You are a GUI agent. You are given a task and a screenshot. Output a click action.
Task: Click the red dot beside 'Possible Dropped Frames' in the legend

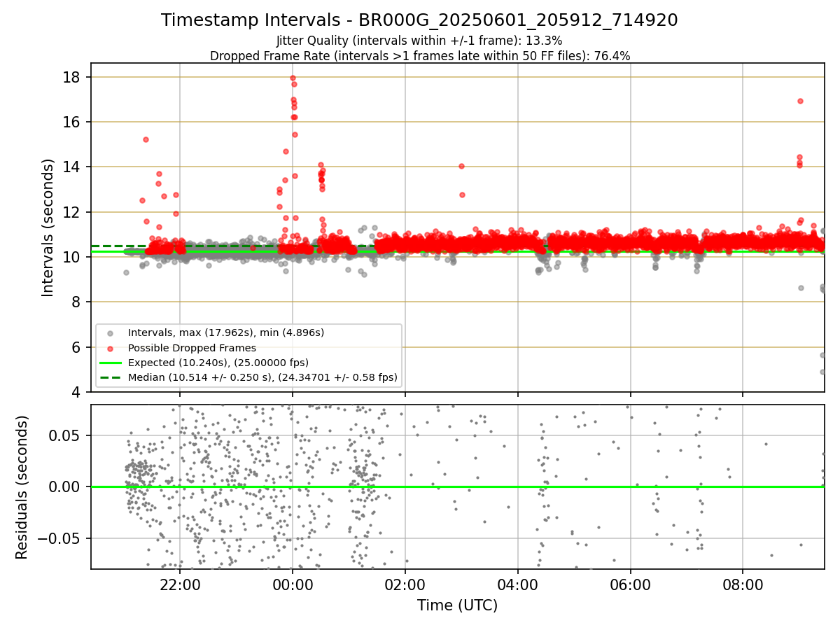111,348
